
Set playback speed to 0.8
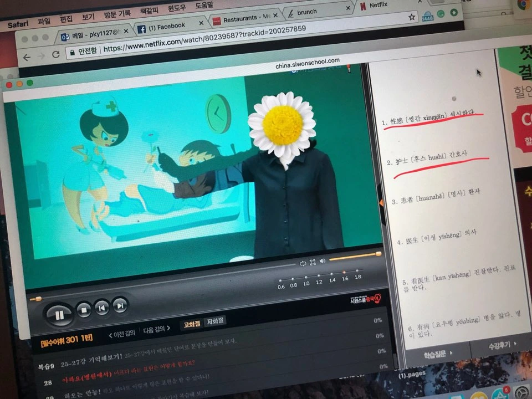coord(293,282)
